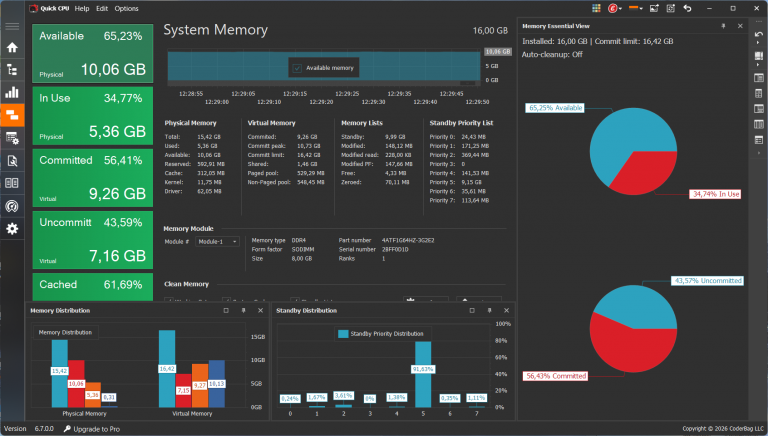Open the tree hierarchy view icon
This screenshot has width=768, height=436.
[x=12, y=70]
